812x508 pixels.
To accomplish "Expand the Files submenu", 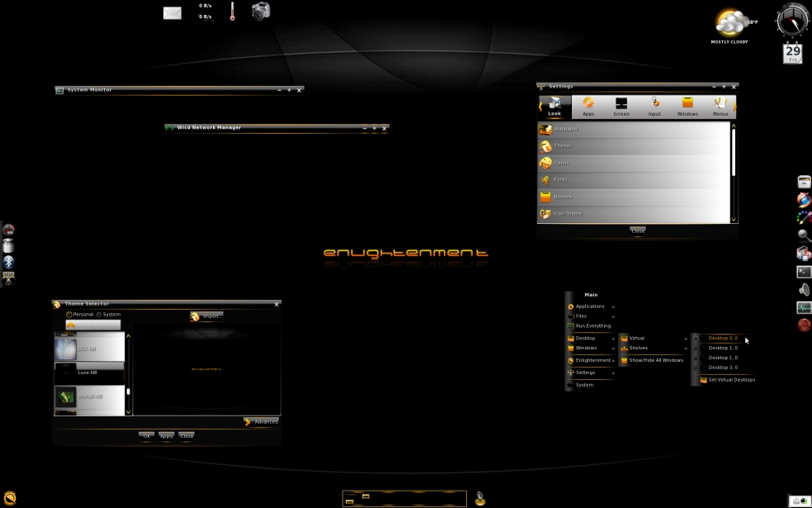I will (x=592, y=316).
